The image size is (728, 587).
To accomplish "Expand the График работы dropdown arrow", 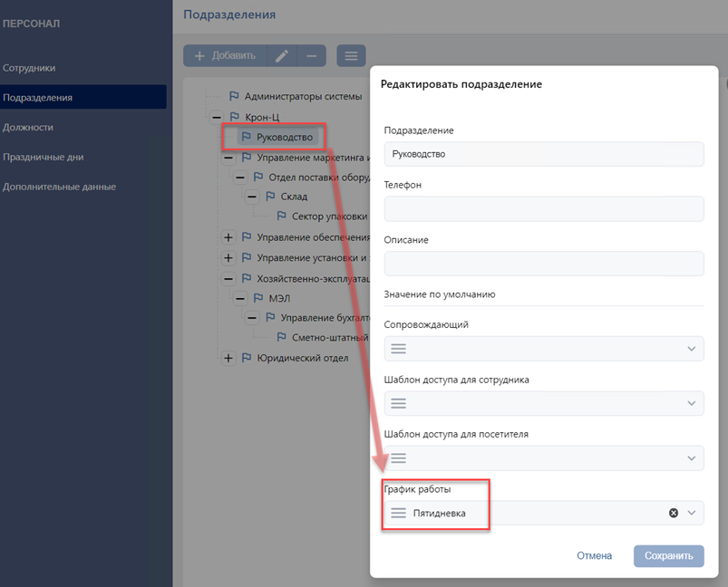I will [x=692, y=513].
